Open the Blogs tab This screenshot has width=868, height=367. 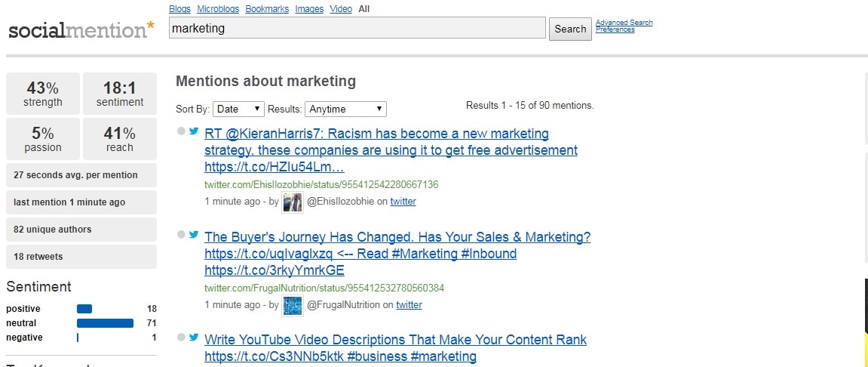coord(179,9)
